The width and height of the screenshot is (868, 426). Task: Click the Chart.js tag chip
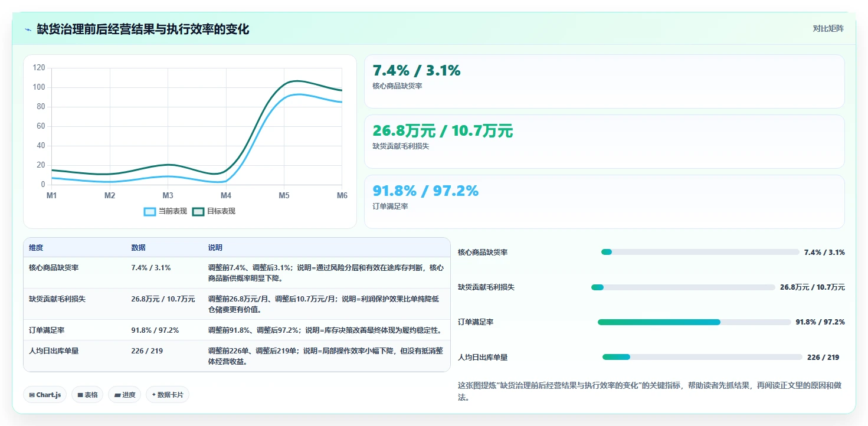tap(45, 395)
